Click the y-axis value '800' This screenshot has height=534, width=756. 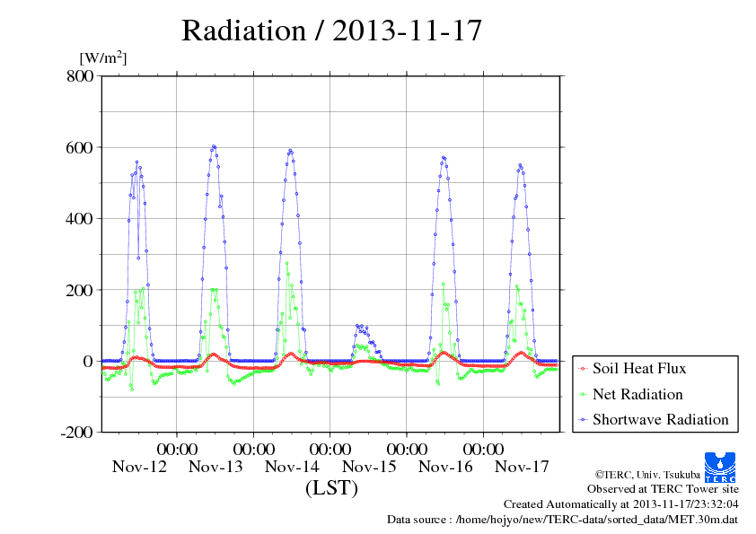[x=80, y=75]
